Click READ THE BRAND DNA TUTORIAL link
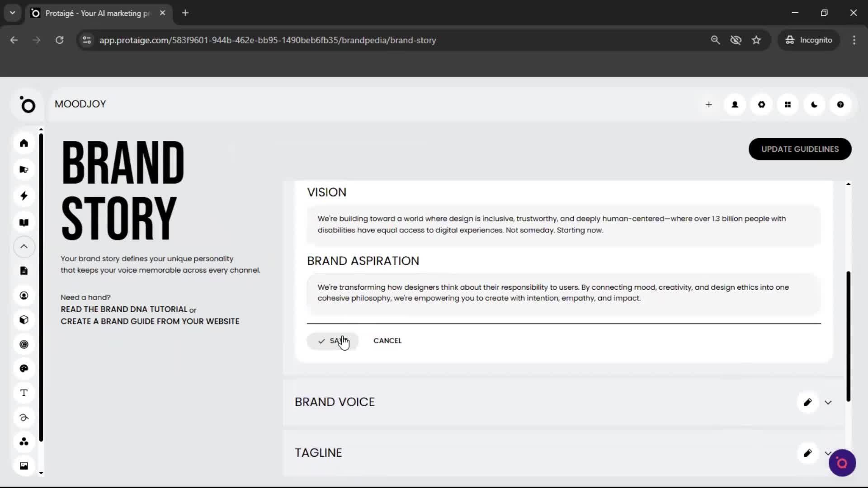 coord(124,309)
